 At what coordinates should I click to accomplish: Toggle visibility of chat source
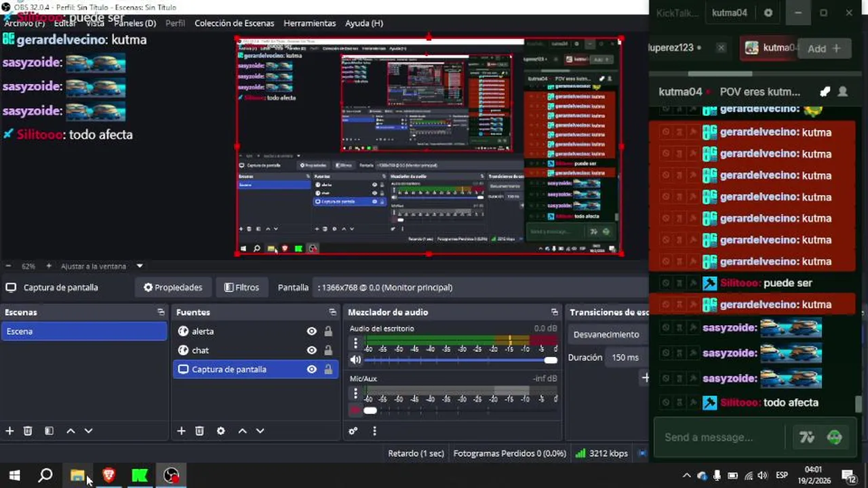coord(311,350)
